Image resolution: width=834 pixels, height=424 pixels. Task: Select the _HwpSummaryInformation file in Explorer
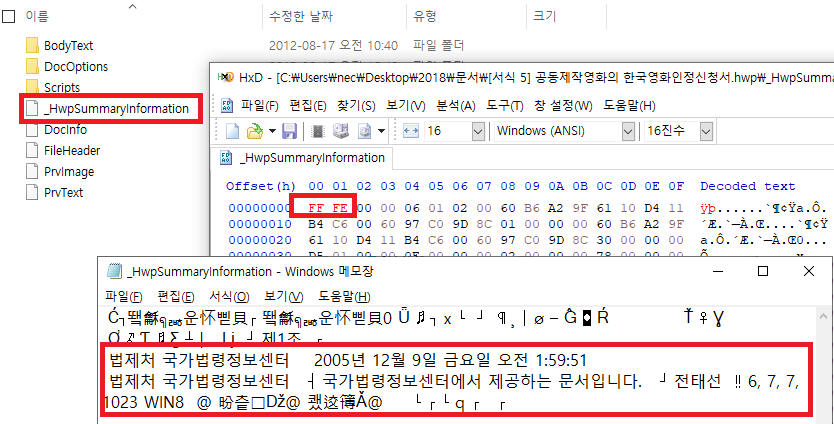pos(116,108)
